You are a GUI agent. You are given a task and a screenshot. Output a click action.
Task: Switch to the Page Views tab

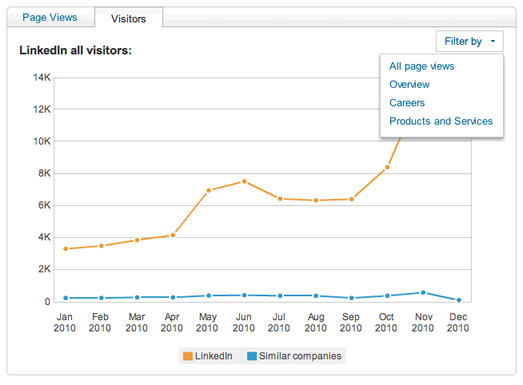(50, 17)
